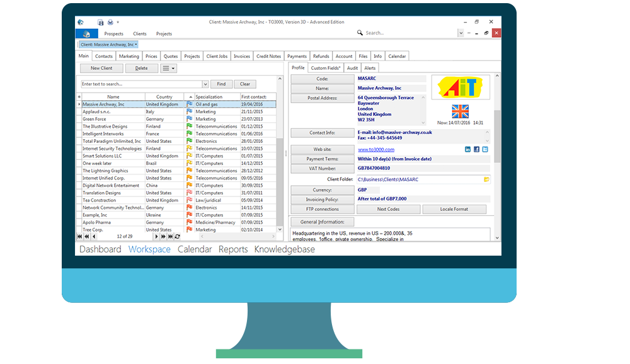The image size is (630, 364).
Task: Select the Green Force row in the client list
Action: pyautogui.click(x=94, y=119)
